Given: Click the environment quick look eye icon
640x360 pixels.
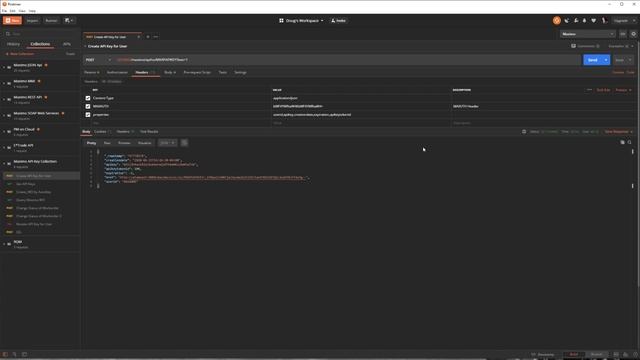Looking at the screenshot, I should [623, 34].
